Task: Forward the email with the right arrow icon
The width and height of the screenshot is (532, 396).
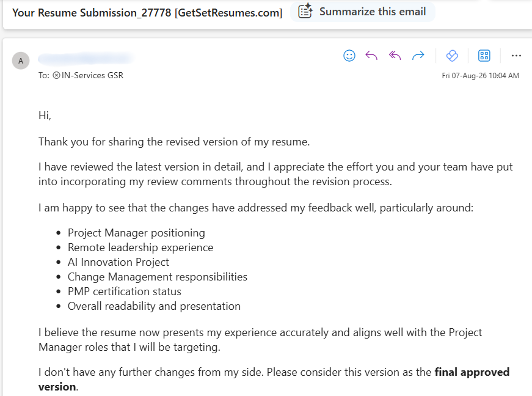Action: [418, 56]
